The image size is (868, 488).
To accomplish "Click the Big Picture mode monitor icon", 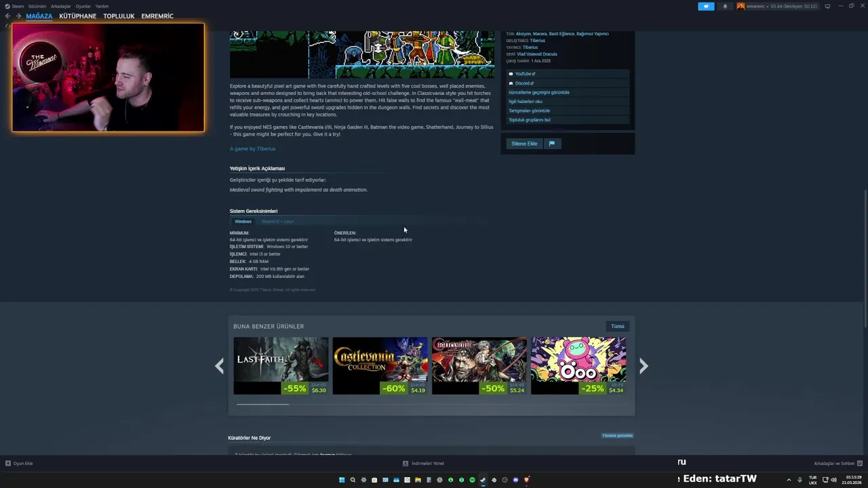I will 827,6.
